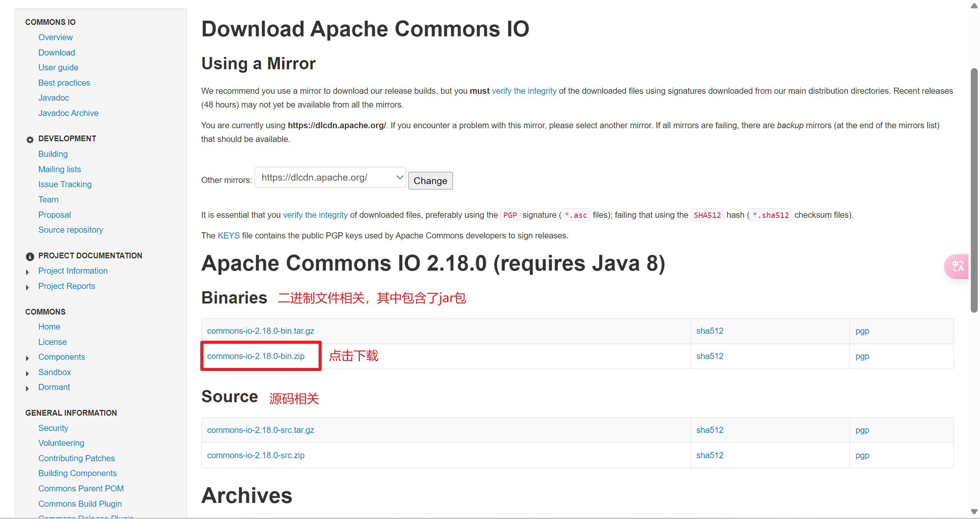The width and height of the screenshot is (980, 519).
Task: Click the Commons IO Overview link
Action: point(55,37)
